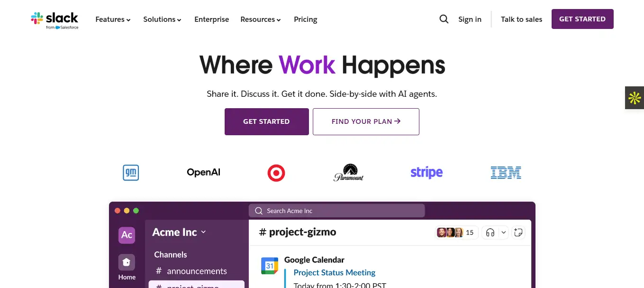Click the GET STARTED hero button
The image size is (644, 288).
(266, 121)
